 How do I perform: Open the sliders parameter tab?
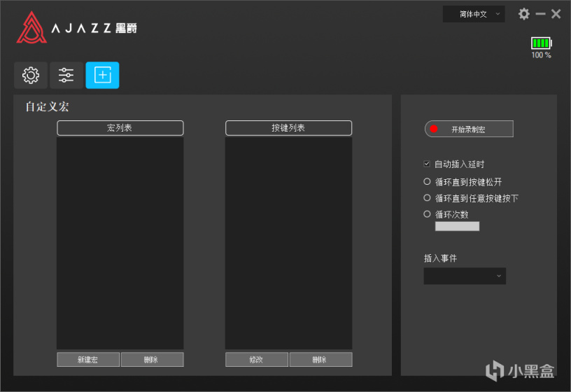click(66, 76)
